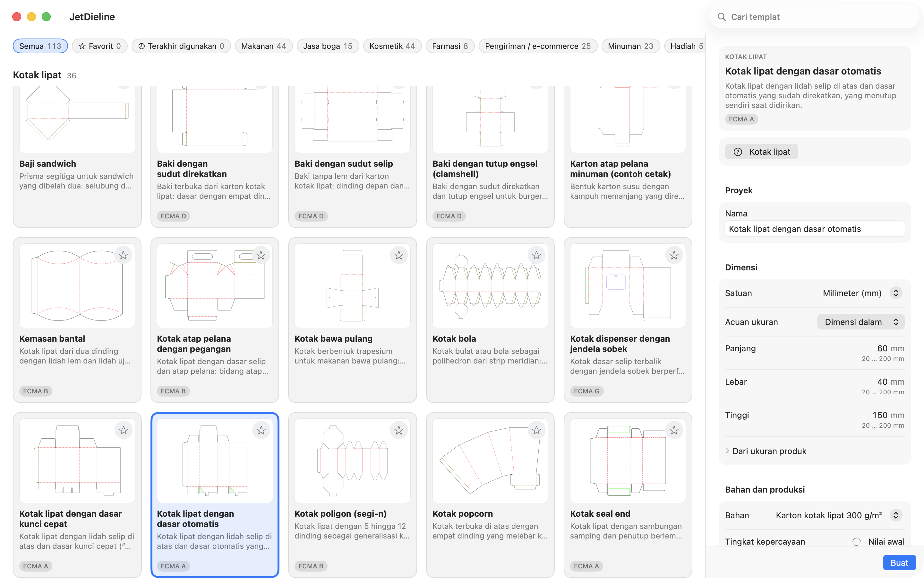924x578 pixels.
Task: Favorite the Kotak popcorn template
Action: coord(536,430)
